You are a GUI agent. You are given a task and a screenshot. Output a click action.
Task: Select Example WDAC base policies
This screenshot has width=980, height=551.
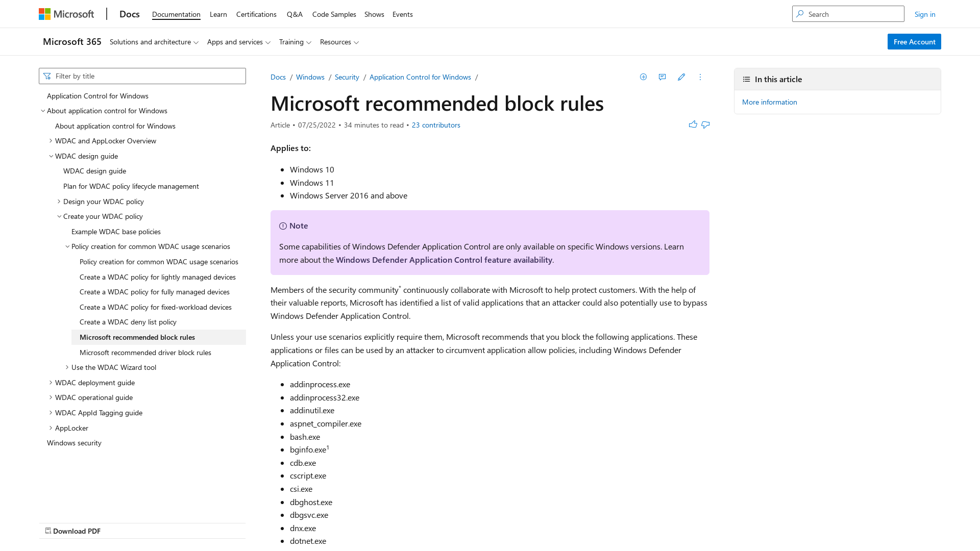[x=116, y=232]
